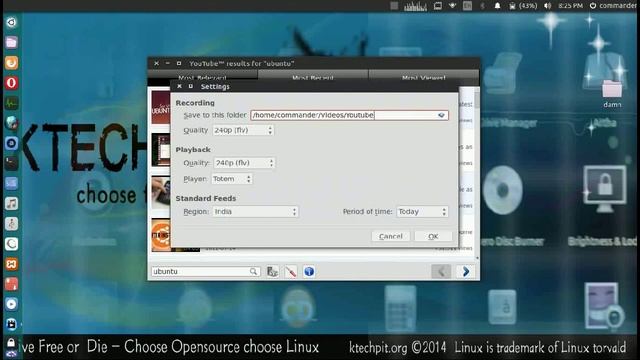The image size is (640, 360).
Task: Open the red square app in the dock
Action: [x=11, y=284]
